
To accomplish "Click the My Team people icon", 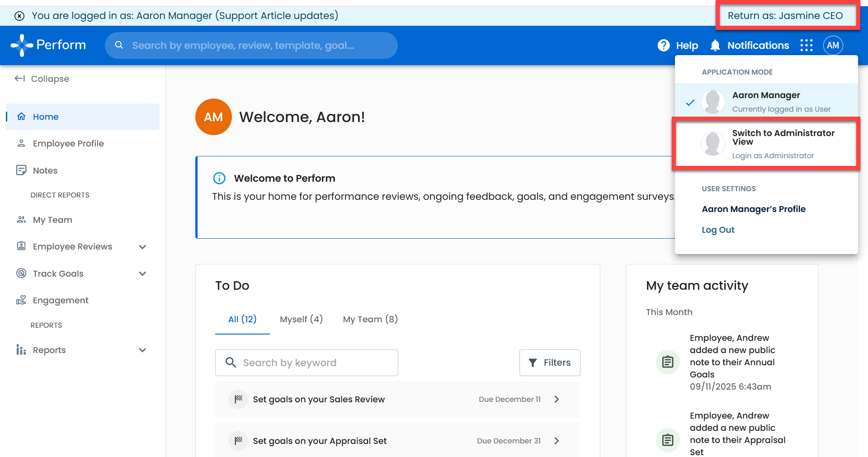I will tap(21, 220).
